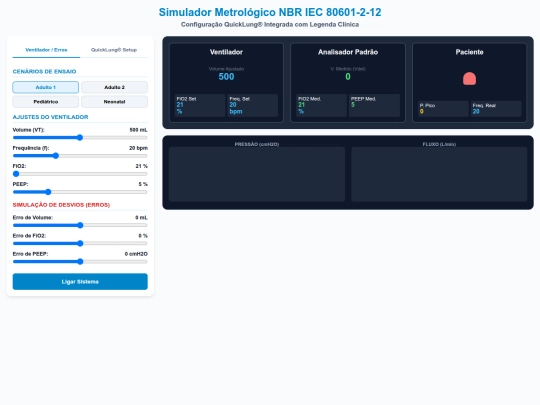The image size is (540, 405).
Task: Click the V. Medido value 0
Action: [x=348, y=77]
